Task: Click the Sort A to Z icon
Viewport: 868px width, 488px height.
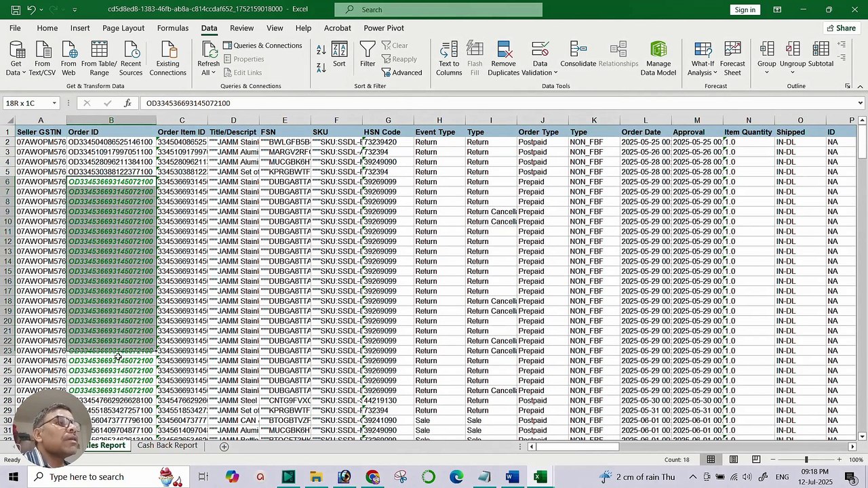Action: coord(321,49)
